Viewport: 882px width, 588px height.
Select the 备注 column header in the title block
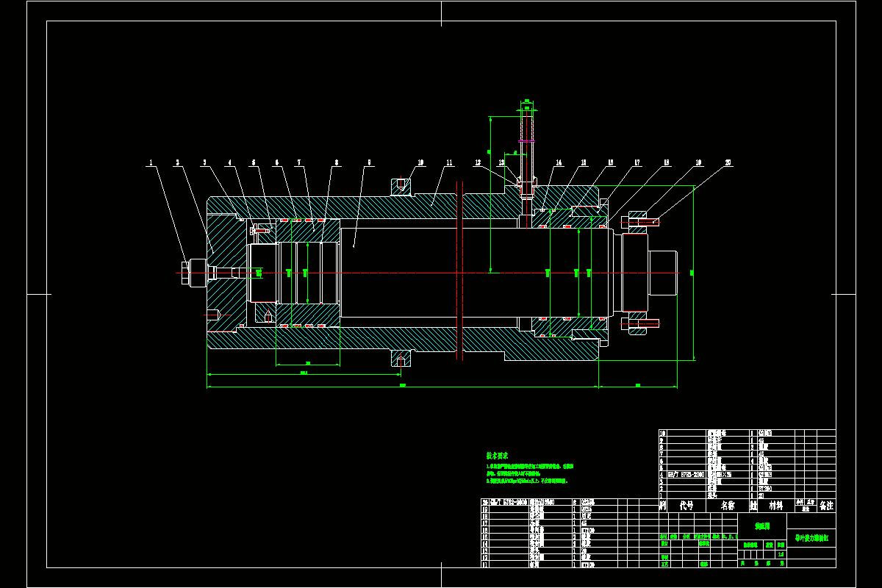pos(826,506)
